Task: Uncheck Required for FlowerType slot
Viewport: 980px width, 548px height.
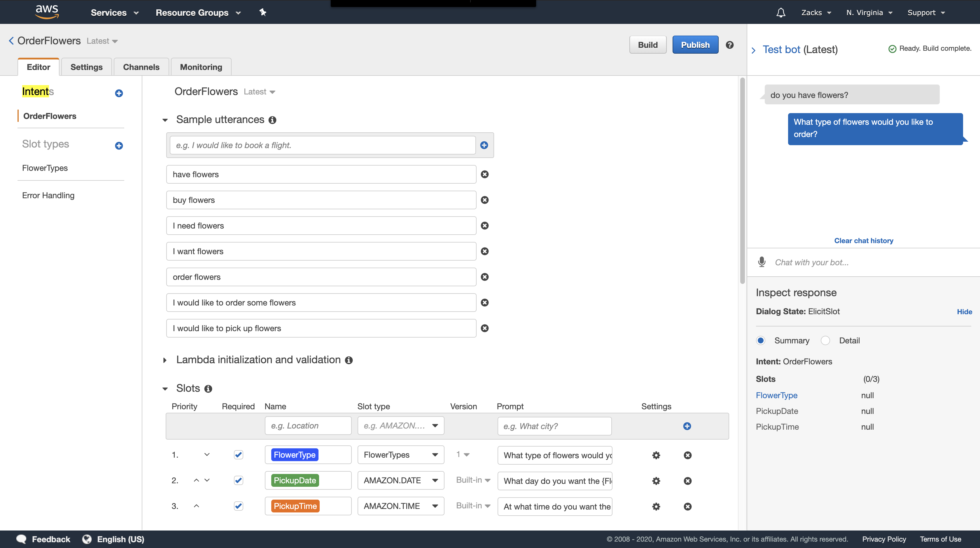Action: tap(238, 455)
